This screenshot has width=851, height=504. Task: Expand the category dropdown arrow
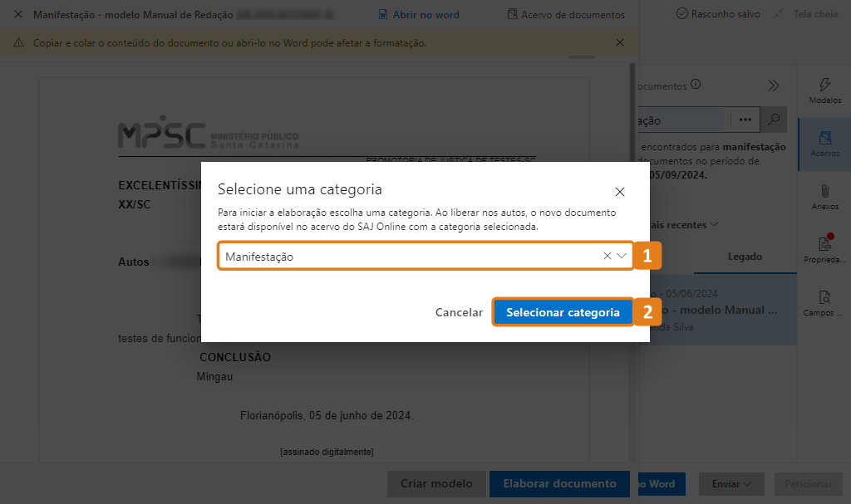pos(622,257)
